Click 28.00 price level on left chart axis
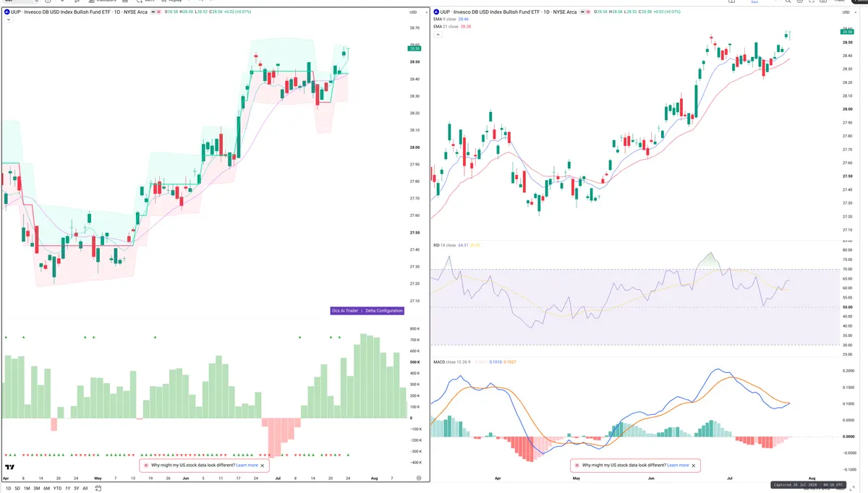This screenshot has height=493, width=868. 415,147
